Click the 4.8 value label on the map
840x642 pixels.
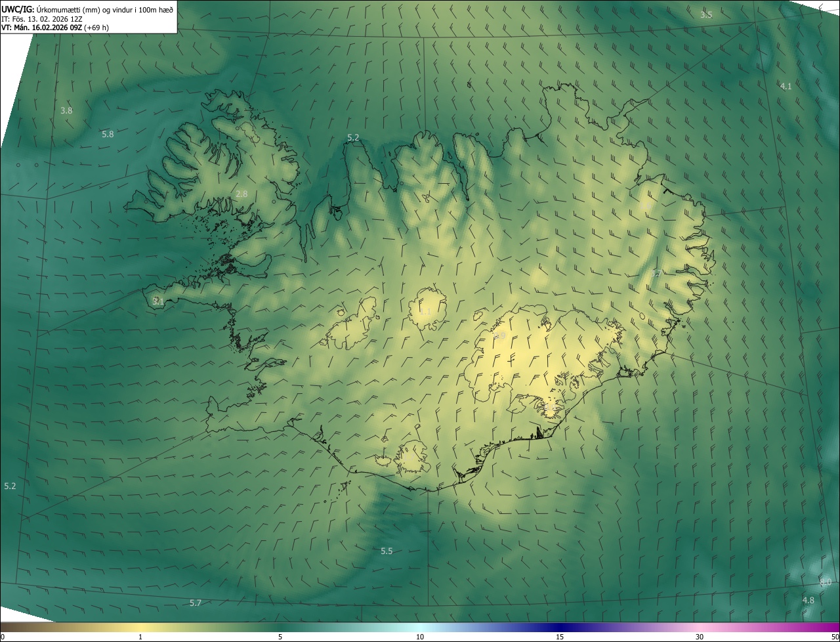pos(808,600)
